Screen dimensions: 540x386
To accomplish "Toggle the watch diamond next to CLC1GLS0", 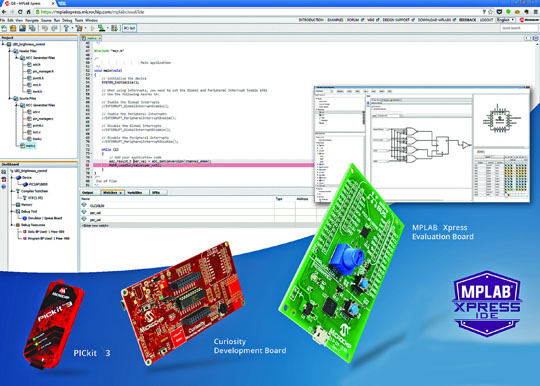I will click(x=84, y=205).
